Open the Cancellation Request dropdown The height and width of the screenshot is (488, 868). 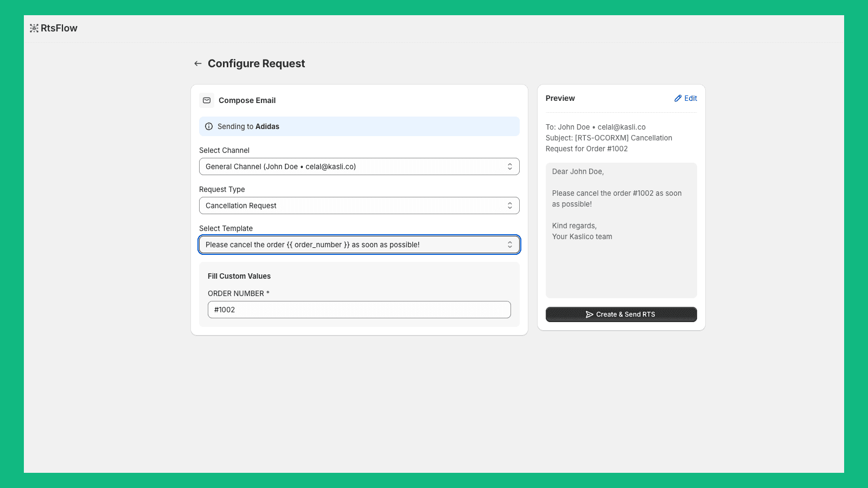tap(353, 206)
